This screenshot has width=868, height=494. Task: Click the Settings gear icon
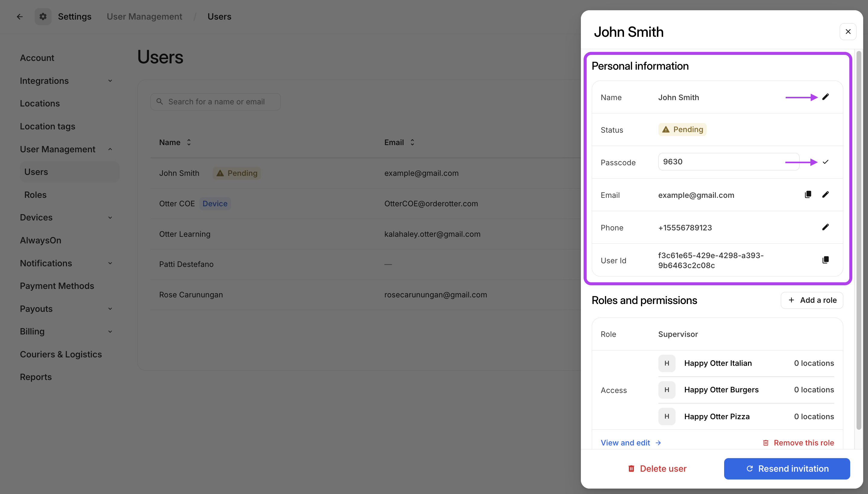coord(43,16)
